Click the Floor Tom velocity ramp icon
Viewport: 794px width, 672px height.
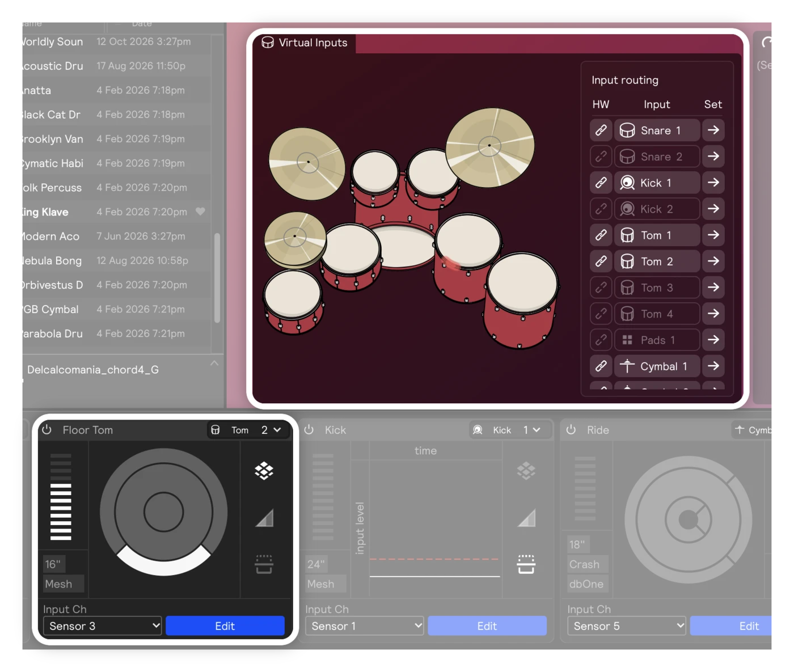coord(264,518)
